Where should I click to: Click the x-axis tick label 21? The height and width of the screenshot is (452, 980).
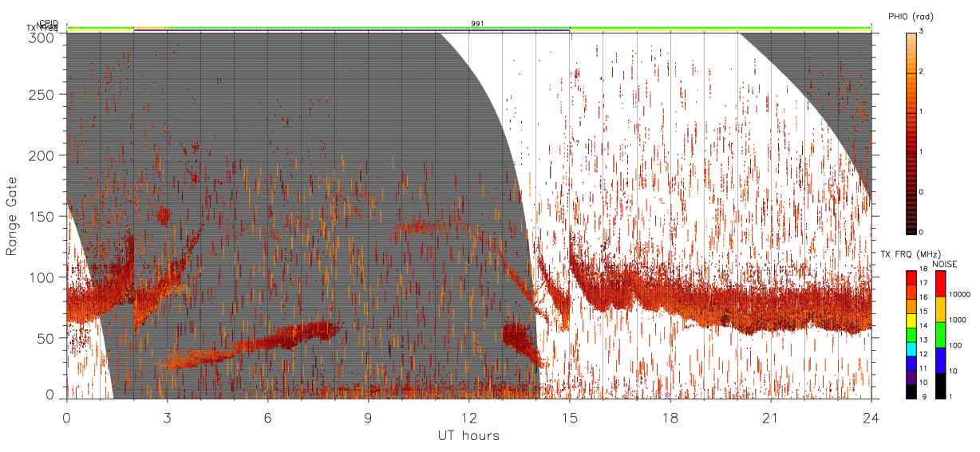[770, 418]
